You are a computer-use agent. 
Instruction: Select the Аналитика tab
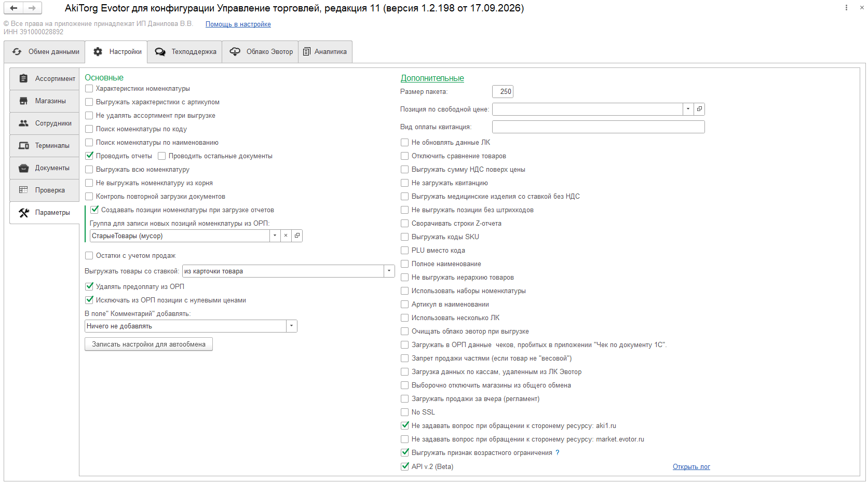tap(325, 52)
